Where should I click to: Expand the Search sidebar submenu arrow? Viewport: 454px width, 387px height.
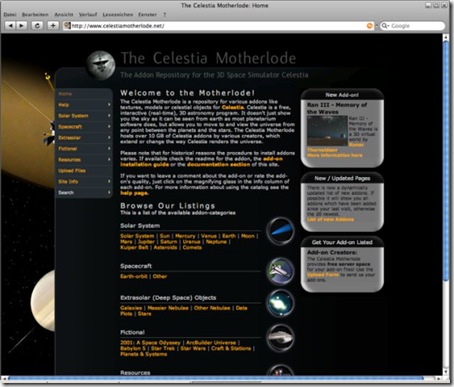coord(109,192)
